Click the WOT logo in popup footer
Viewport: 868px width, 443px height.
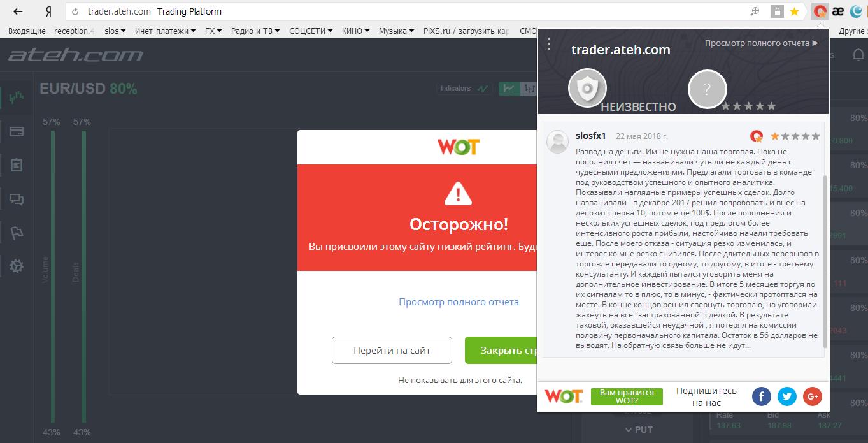[563, 396]
